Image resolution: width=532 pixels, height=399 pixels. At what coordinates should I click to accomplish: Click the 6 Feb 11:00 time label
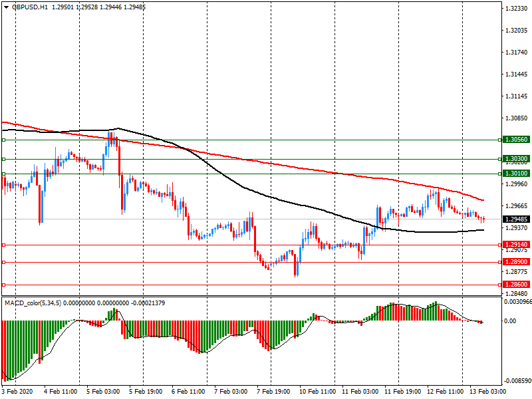[x=188, y=392]
